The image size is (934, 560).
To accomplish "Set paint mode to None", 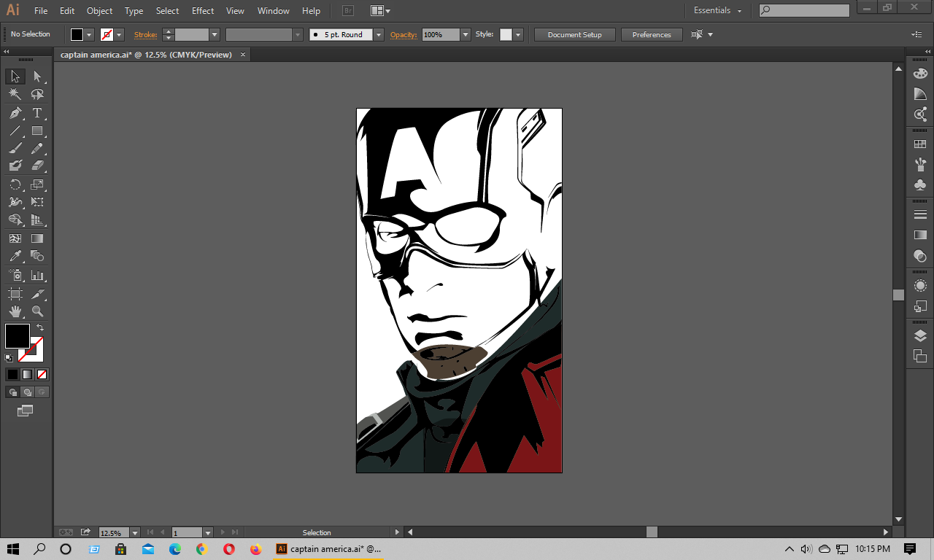I will click(42, 374).
